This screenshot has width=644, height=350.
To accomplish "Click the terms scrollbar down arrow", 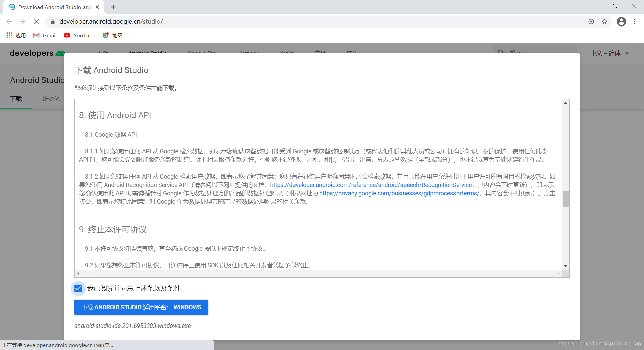I will (566, 266).
